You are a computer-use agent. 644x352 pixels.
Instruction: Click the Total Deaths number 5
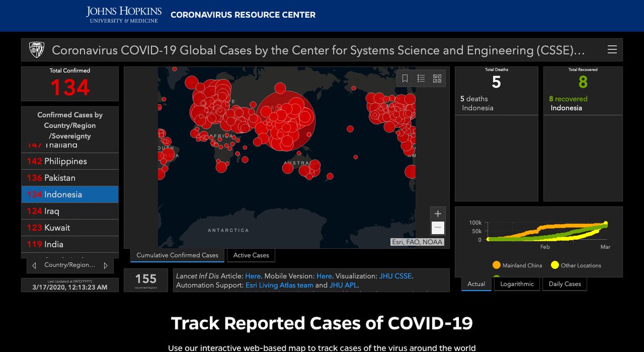click(x=496, y=82)
